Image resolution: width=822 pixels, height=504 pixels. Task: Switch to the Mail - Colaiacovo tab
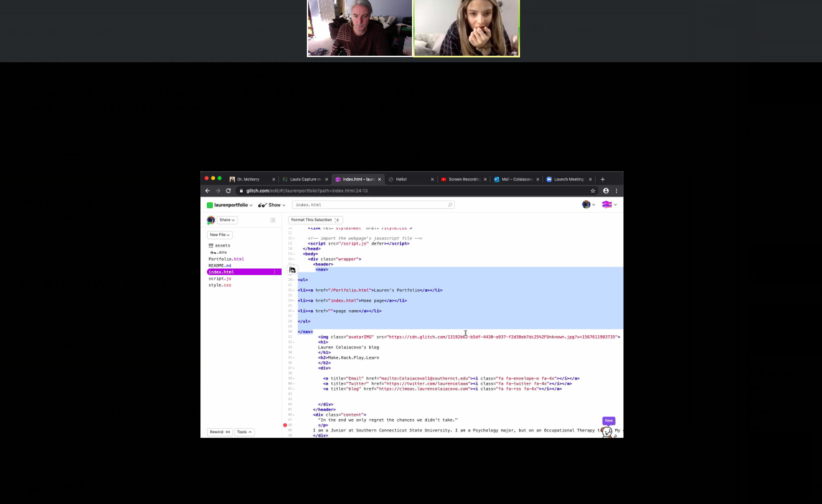[514, 179]
